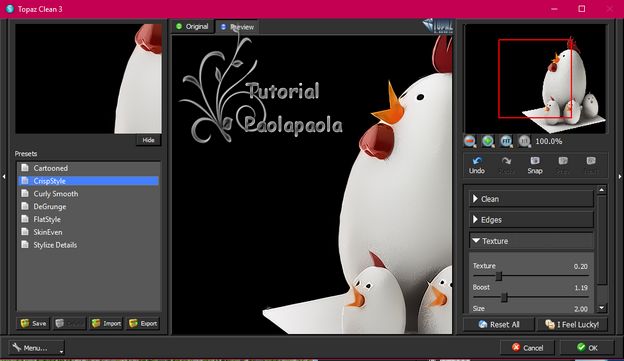Open the Menu... dropdown

[x=36, y=348]
